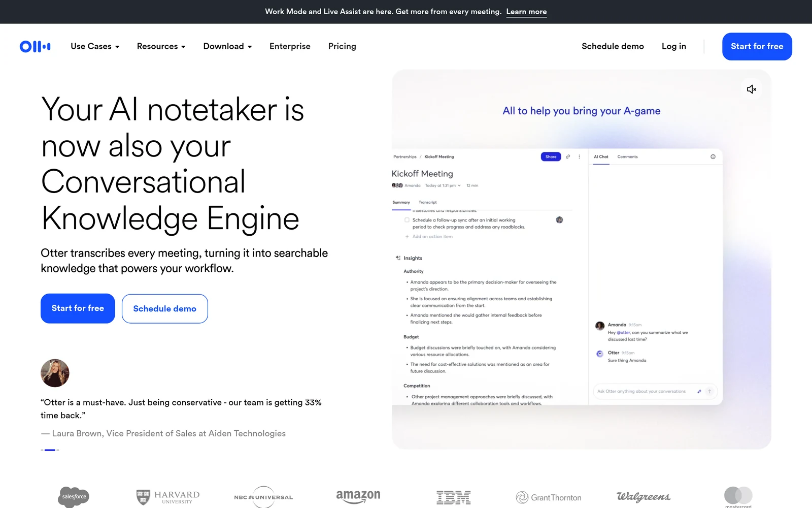Unmute the video with the speaker icon

click(752, 89)
